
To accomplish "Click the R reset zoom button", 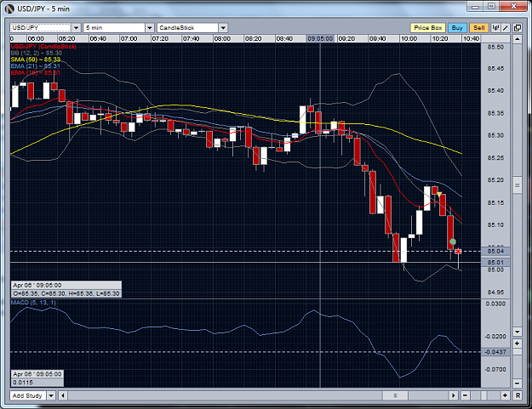I will tap(518, 395).
